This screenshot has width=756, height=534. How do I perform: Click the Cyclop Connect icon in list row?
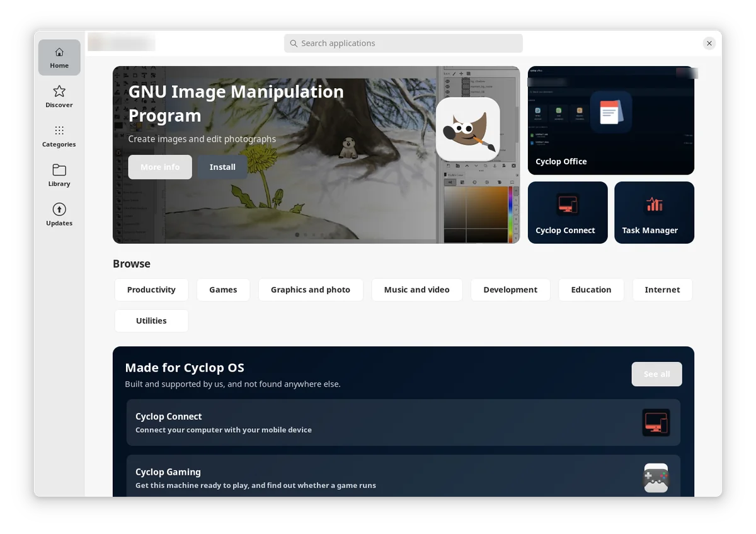pos(656,423)
